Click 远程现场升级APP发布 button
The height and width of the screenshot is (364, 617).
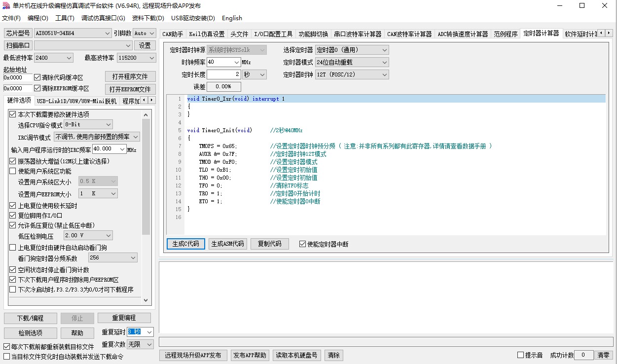pos(193,355)
